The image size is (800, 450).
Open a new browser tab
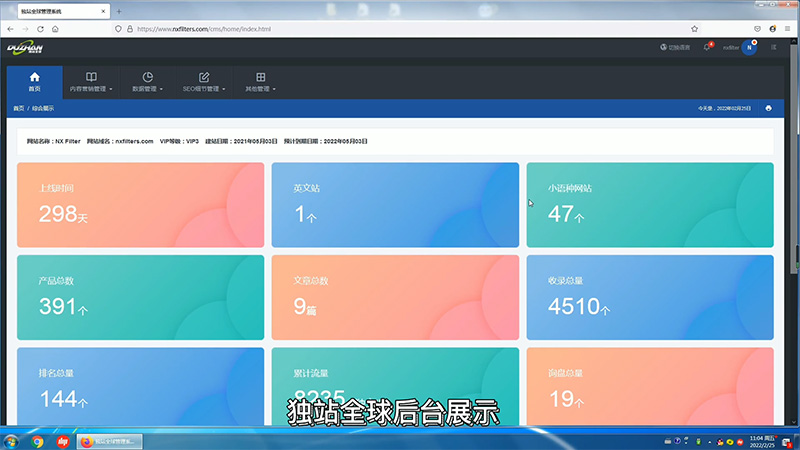pos(119,11)
